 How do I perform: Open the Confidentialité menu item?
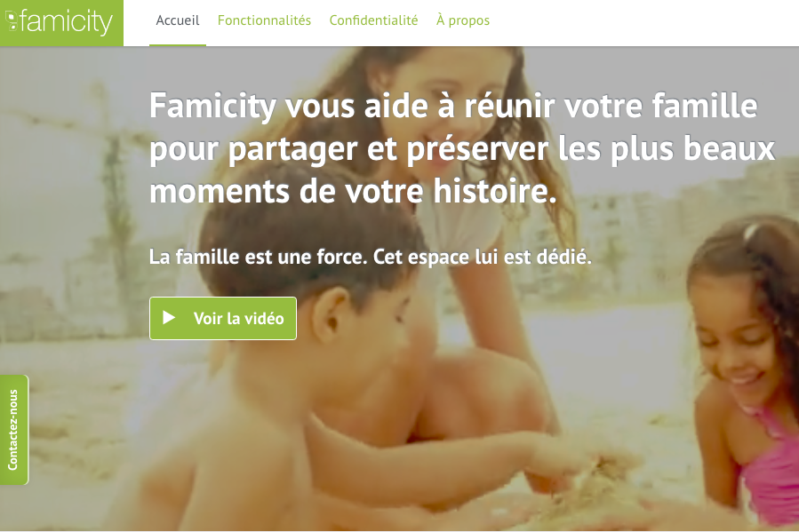click(x=373, y=20)
